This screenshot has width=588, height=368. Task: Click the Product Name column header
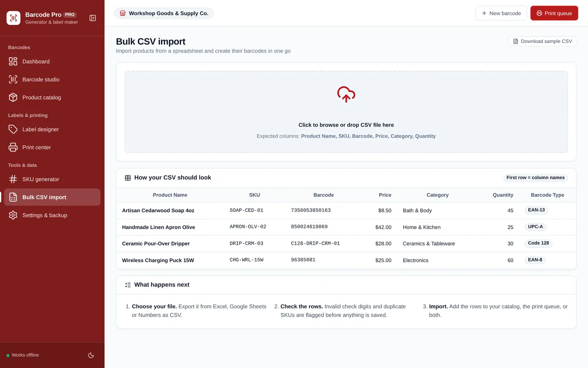tap(170, 195)
